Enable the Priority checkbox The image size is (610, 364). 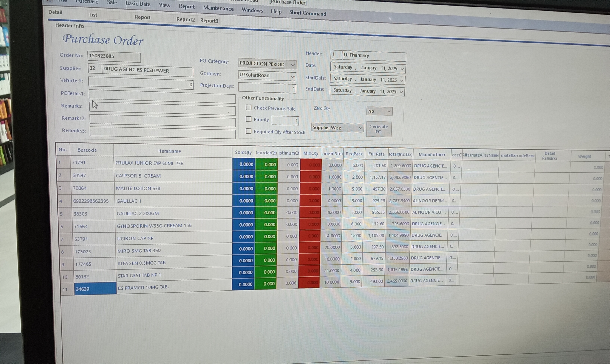[249, 119]
